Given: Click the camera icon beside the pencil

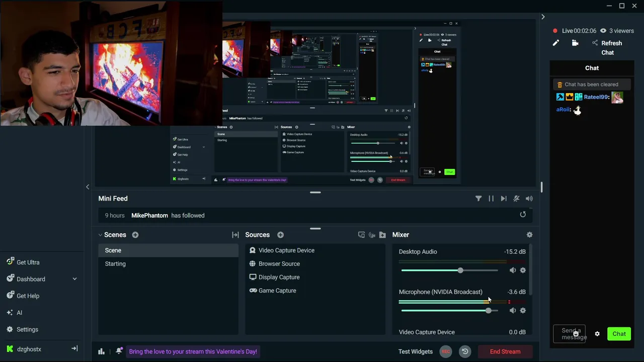Looking at the screenshot, I should [x=575, y=43].
